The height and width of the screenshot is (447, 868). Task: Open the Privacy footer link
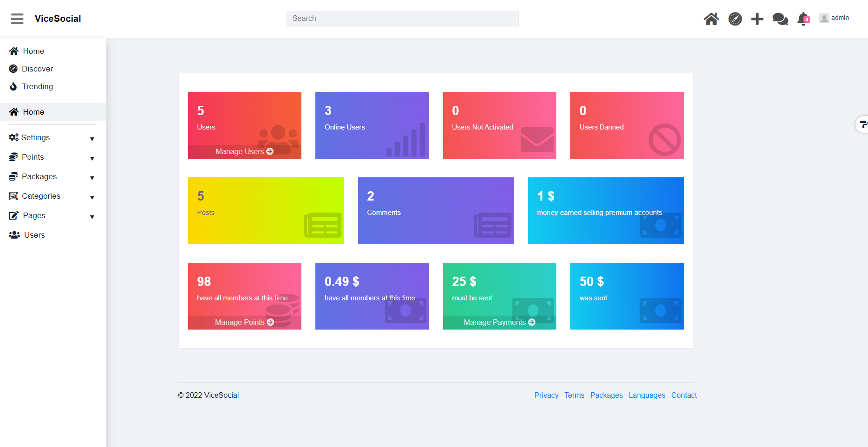coord(546,395)
